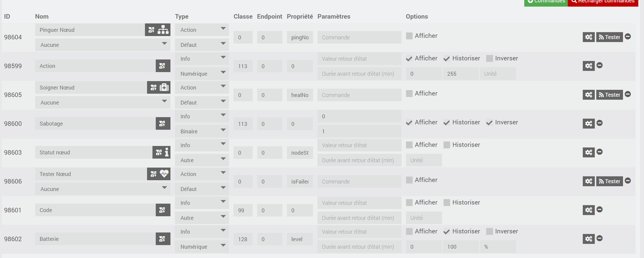Expand Aucune dropdown under Soigner Nœud
Viewport: 644px width, 258px height.
coord(103,102)
